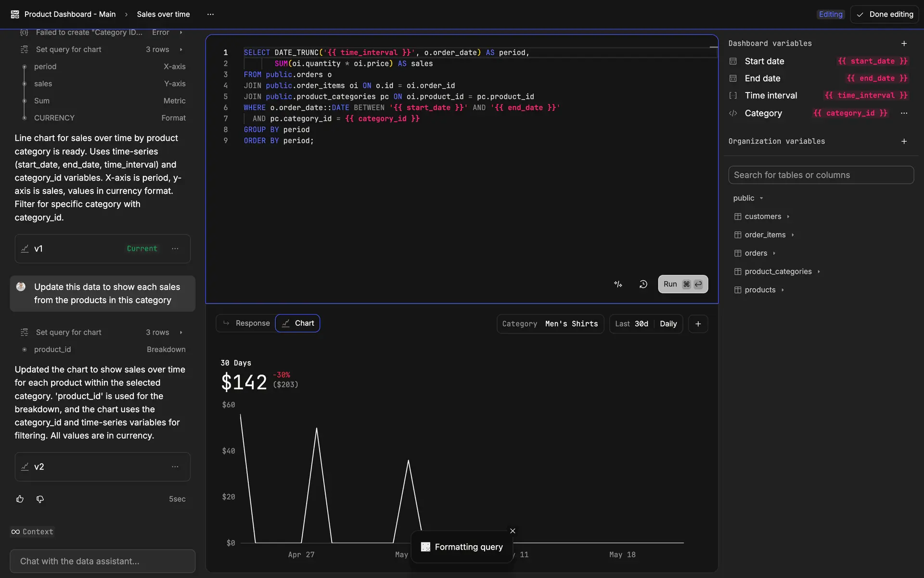Viewport: 924px width, 578px height.
Task: Open query history clock icon
Action: tap(643, 284)
